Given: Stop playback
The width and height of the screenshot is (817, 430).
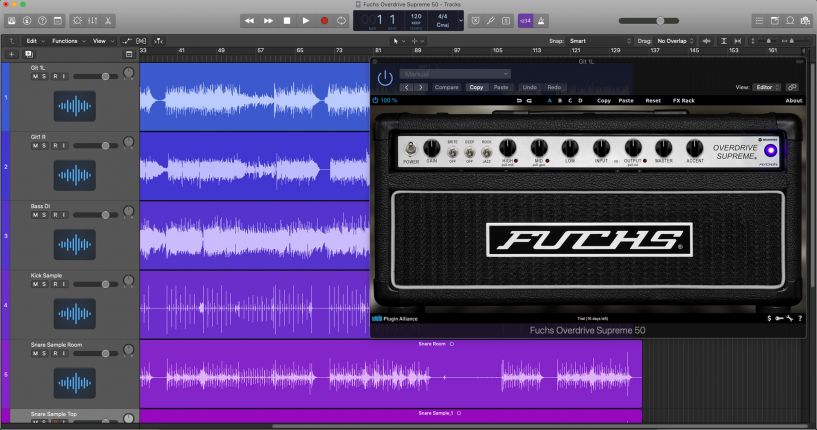Looking at the screenshot, I should (x=287, y=21).
